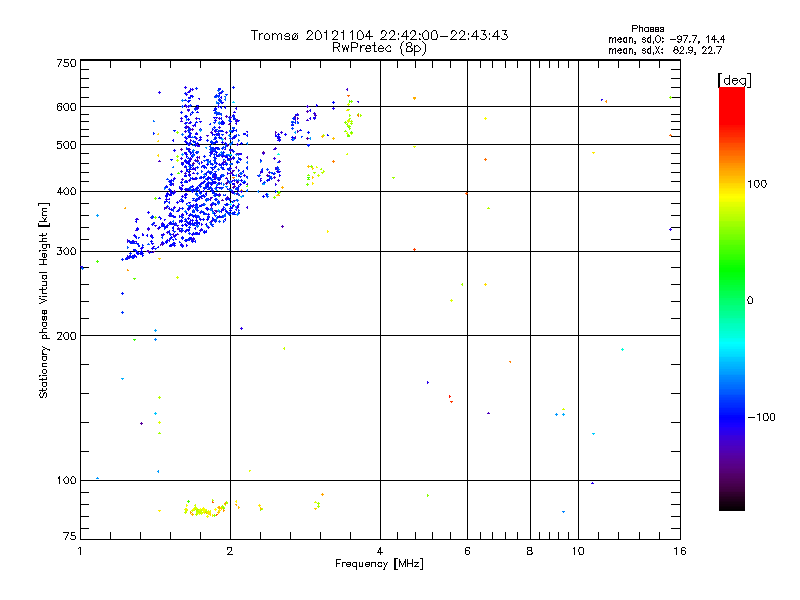Click the 'Phases' label at top right
800x600 pixels.
(x=647, y=29)
